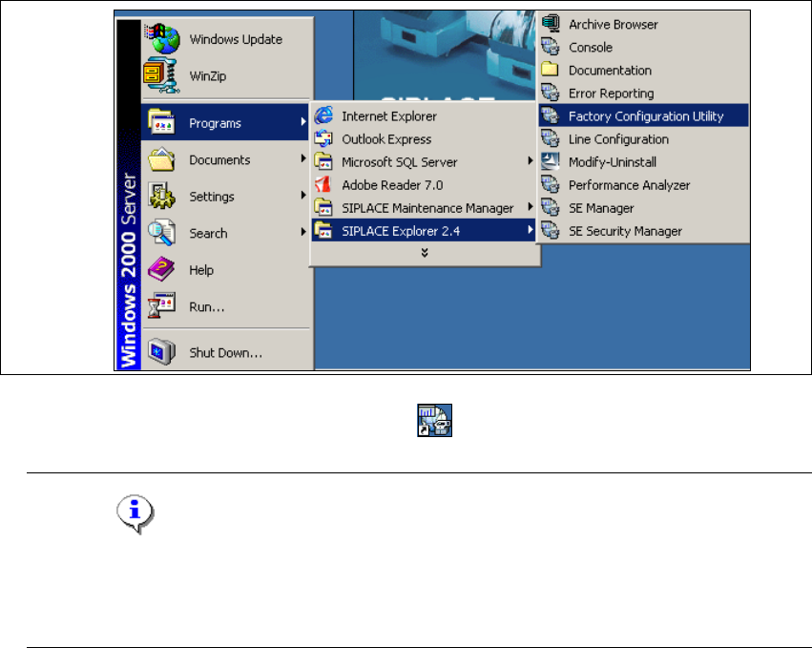Select Modify-Uninstall
This screenshot has height=648, width=812.
tap(644, 161)
